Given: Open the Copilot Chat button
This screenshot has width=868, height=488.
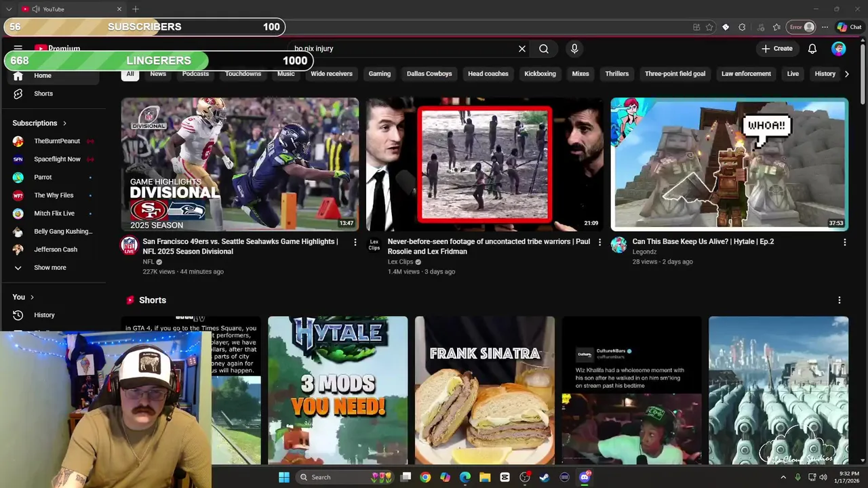Looking at the screenshot, I should [x=849, y=27].
